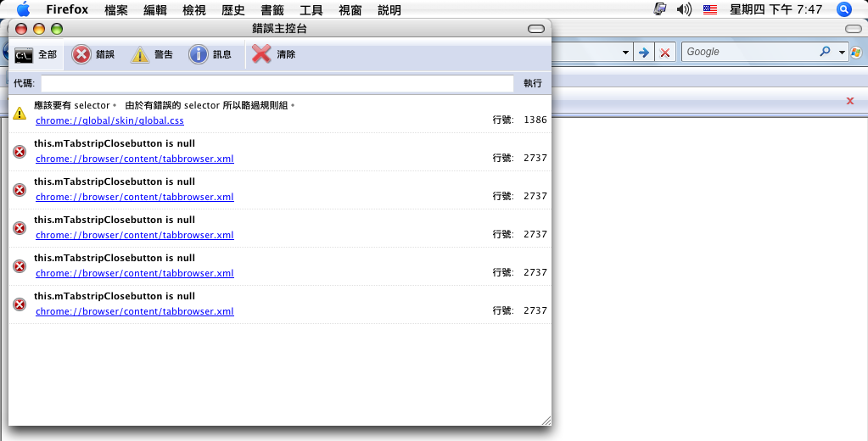The image size is (868, 441).
Task: Open the chrome://global/skin/global.css link
Action: click(109, 120)
